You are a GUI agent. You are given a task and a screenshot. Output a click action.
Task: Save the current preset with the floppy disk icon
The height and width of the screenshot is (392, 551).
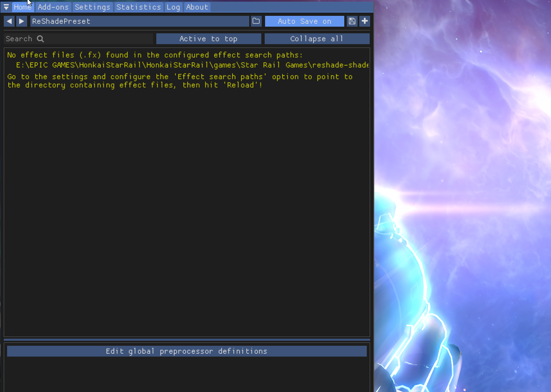(352, 21)
